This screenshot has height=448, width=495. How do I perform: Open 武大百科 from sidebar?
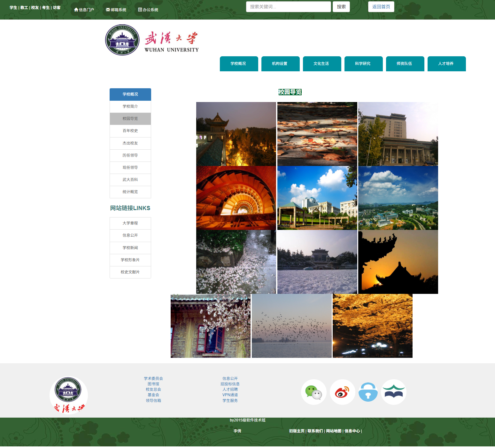[x=130, y=180]
